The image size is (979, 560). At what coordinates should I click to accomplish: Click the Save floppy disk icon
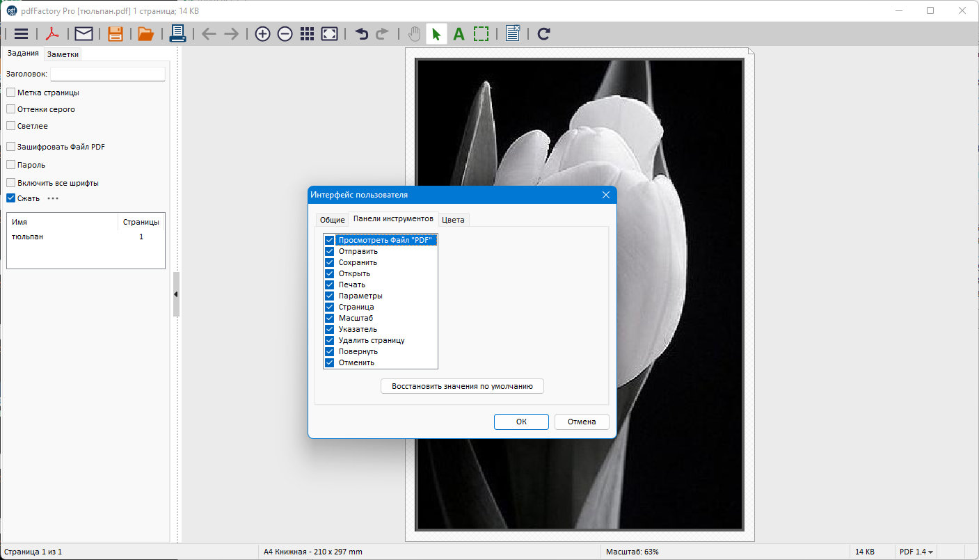(x=116, y=33)
